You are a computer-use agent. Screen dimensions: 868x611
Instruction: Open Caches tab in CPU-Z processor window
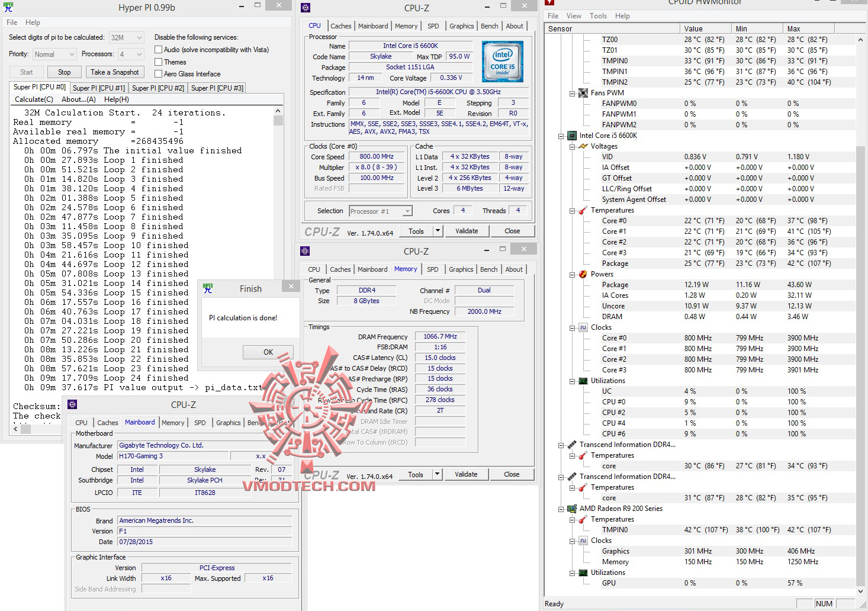point(340,26)
